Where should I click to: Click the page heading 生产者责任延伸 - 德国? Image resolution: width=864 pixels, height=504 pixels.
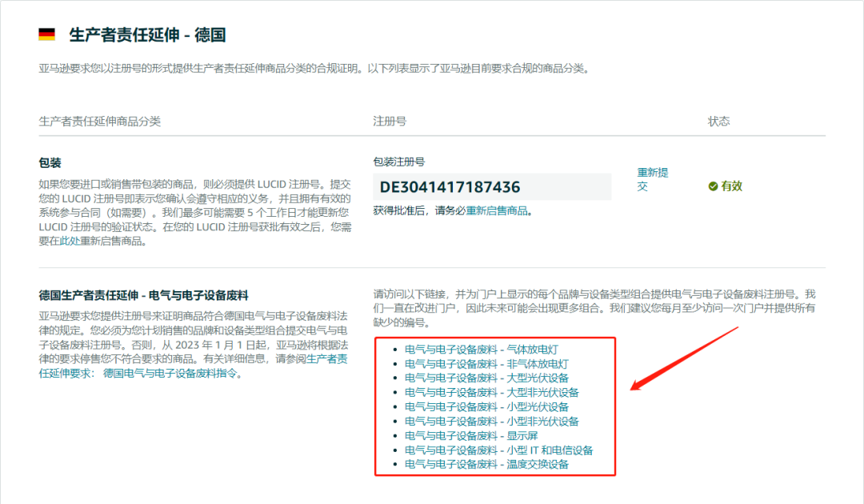point(147,34)
